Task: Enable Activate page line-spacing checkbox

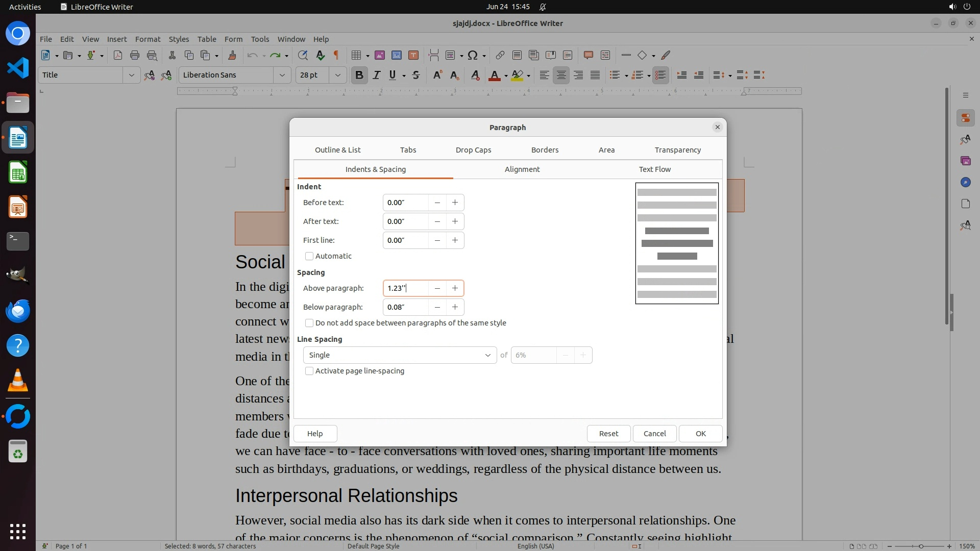Action: pyautogui.click(x=309, y=371)
